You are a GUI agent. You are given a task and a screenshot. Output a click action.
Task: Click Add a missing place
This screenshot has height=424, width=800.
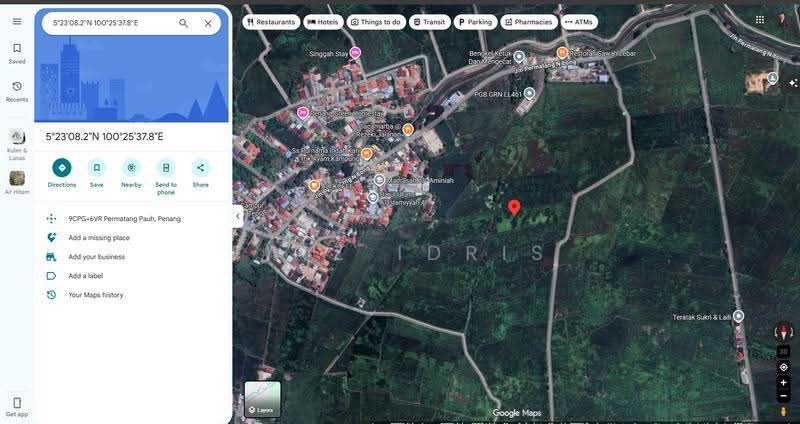[x=98, y=238]
